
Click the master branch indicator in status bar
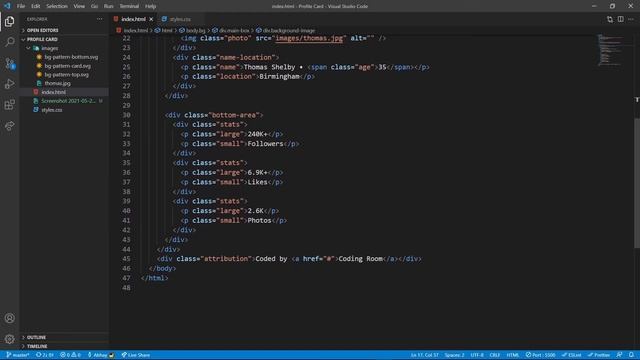(18, 355)
